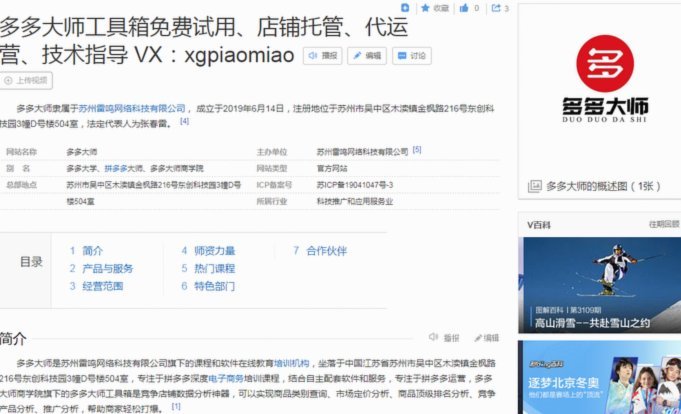
Task: Jump to 4 师资力量 in catalog
Action: (x=208, y=251)
